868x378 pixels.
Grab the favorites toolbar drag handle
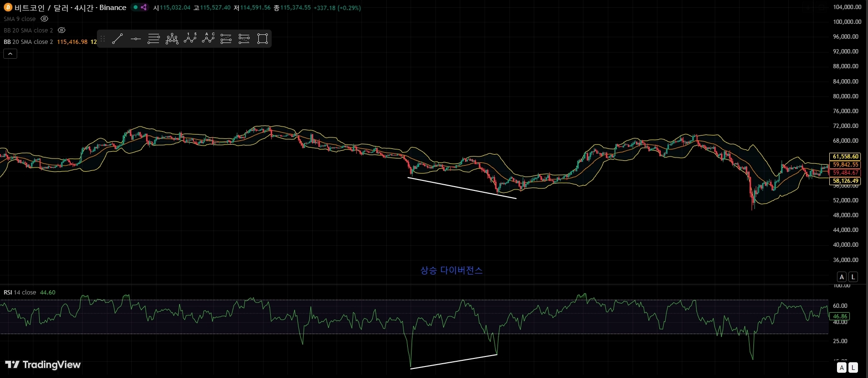103,39
